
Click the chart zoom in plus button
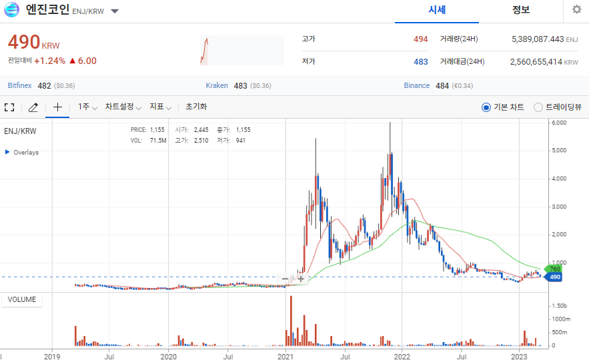click(x=301, y=279)
